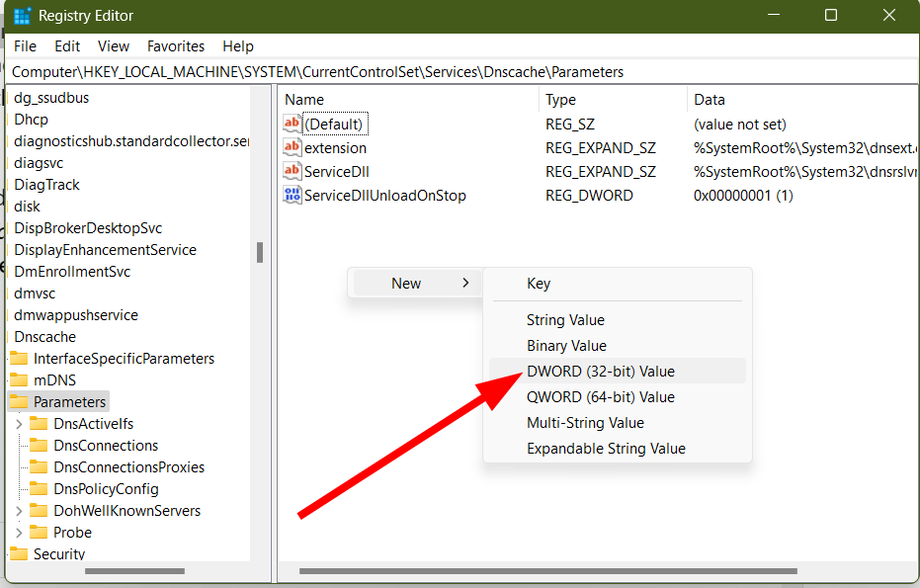The height and width of the screenshot is (588, 920).
Task: Click the extension value's ab icon
Action: pos(292,147)
